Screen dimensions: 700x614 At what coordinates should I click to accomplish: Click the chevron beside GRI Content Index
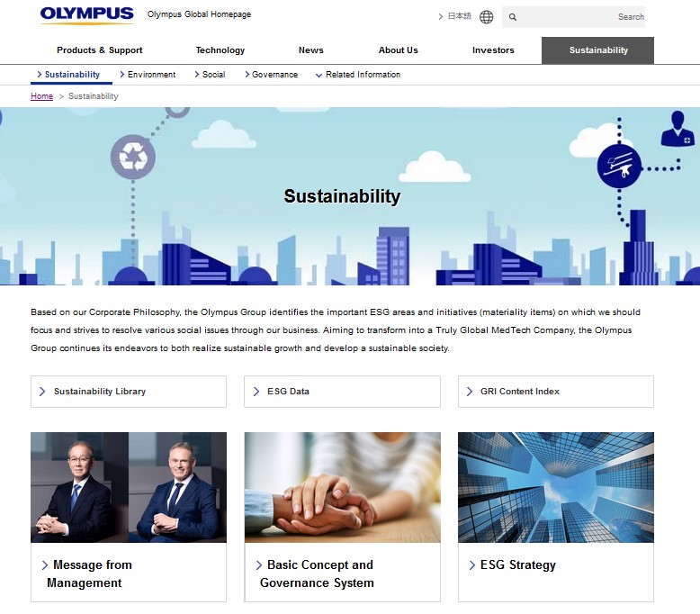(x=470, y=392)
